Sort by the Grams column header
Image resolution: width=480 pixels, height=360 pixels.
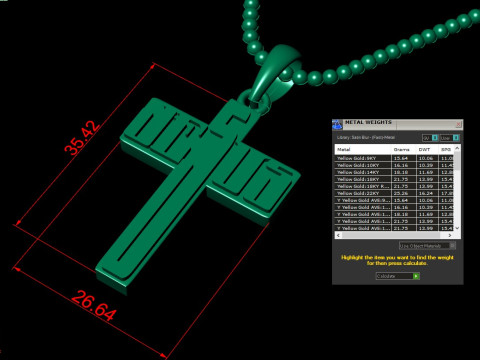click(x=404, y=149)
